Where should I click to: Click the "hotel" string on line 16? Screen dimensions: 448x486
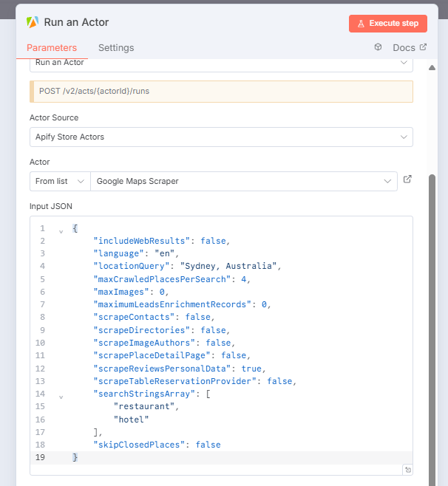[x=132, y=420]
